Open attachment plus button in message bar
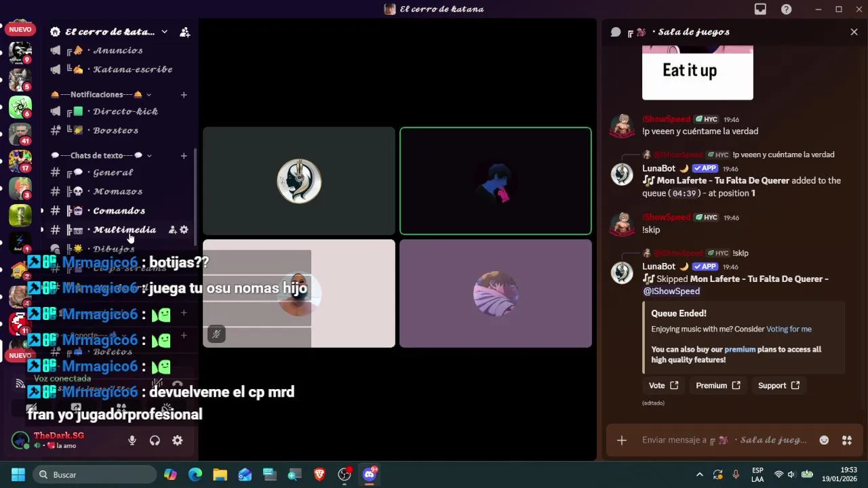868x488 pixels. click(x=621, y=441)
